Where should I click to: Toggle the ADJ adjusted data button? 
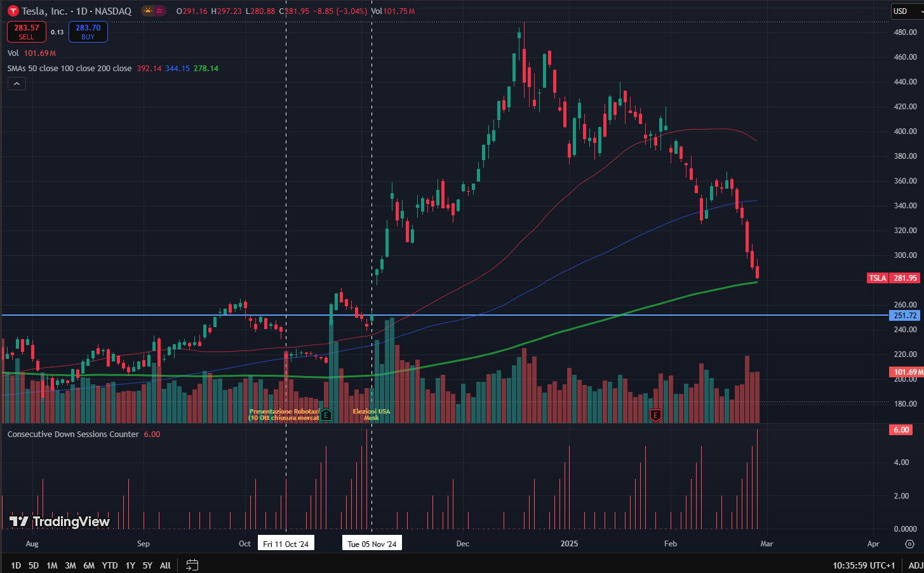pyautogui.click(x=916, y=565)
